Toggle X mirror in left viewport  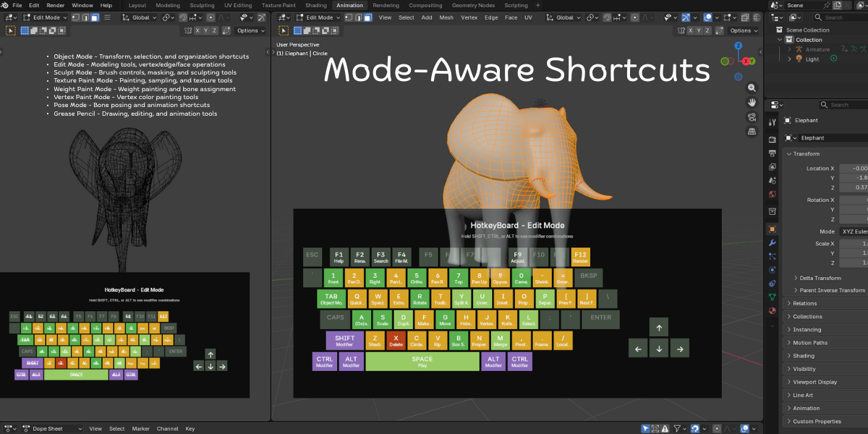198,30
